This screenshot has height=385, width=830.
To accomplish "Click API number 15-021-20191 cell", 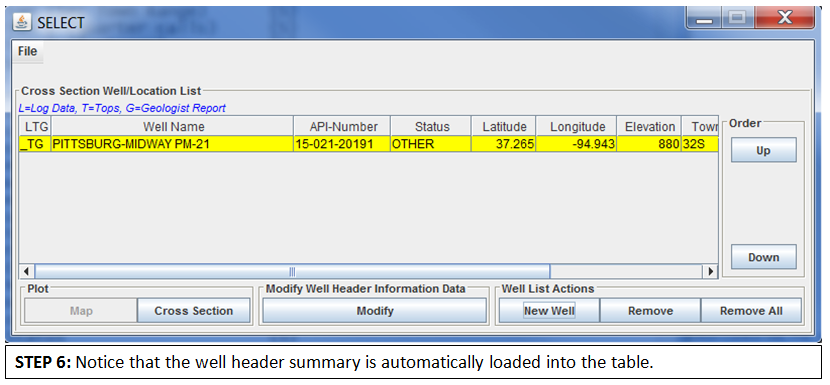I will (342, 144).
